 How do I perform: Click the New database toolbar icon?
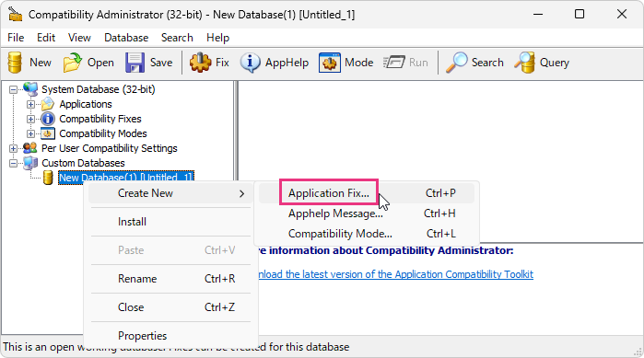coord(15,63)
